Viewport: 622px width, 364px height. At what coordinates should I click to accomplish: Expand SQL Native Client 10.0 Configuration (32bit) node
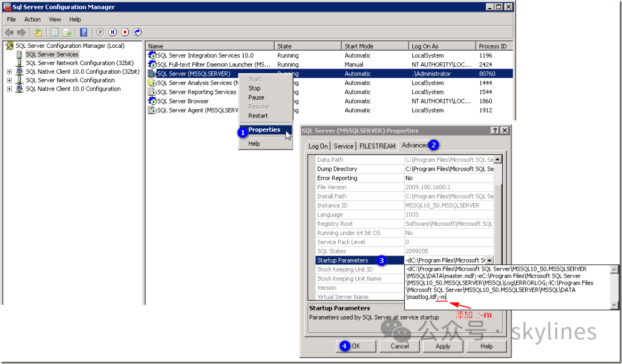[x=9, y=72]
